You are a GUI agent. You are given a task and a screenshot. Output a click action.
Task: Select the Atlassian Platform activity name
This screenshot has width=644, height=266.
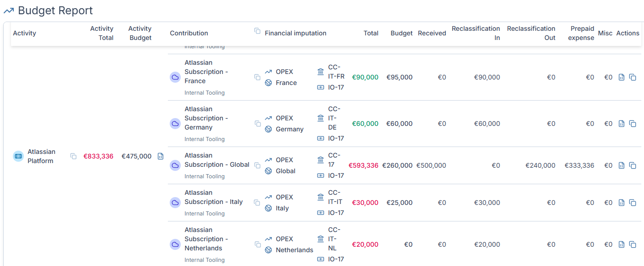click(41, 156)
